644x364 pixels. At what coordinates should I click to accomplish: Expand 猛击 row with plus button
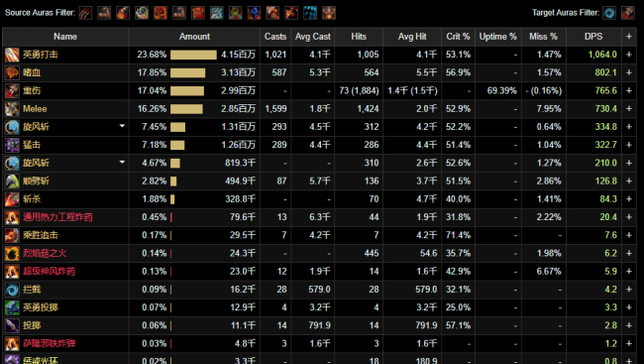[629, 145]
